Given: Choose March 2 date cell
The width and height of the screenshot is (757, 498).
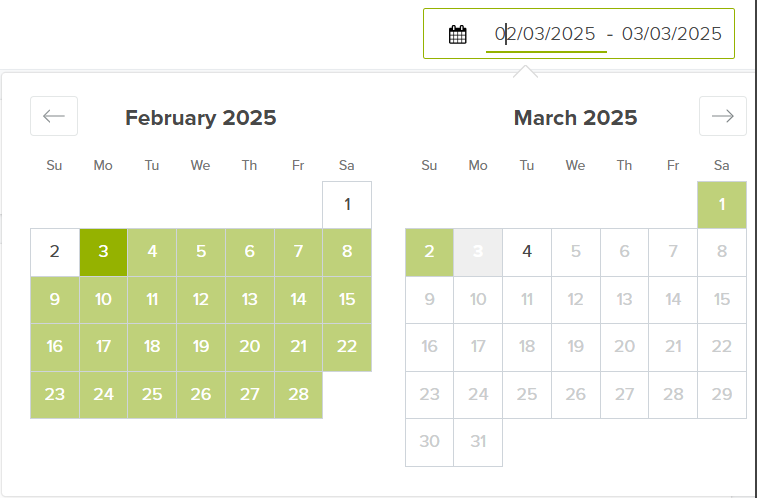Looking at the screenshot, I should 429,252.
